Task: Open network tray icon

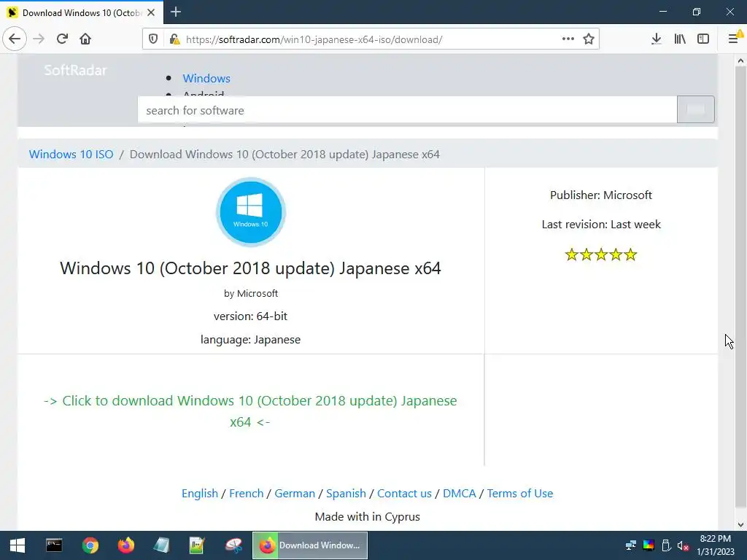Action: 631,545
